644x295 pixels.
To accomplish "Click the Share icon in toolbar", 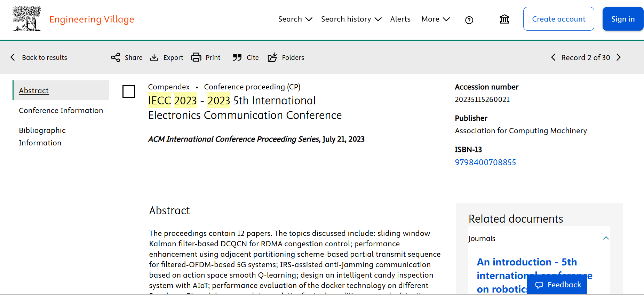I will 116,57.
